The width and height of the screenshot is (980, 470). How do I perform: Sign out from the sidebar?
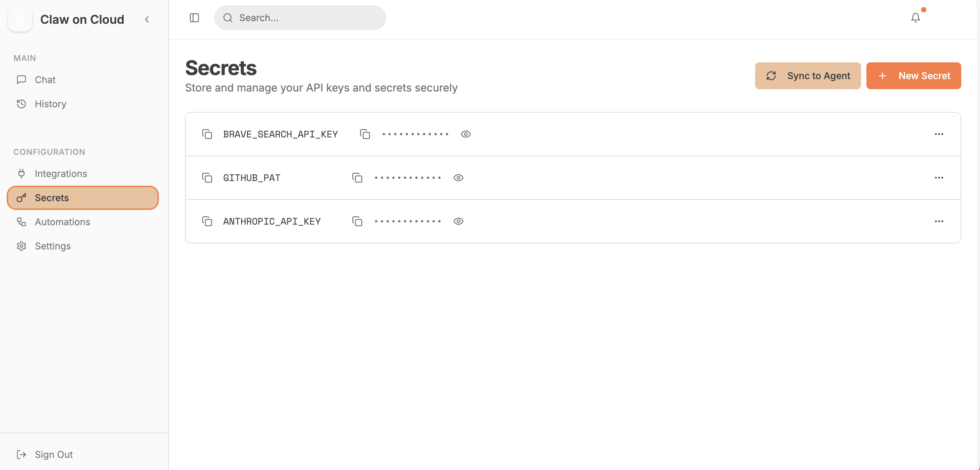click(x=53, y=454)
